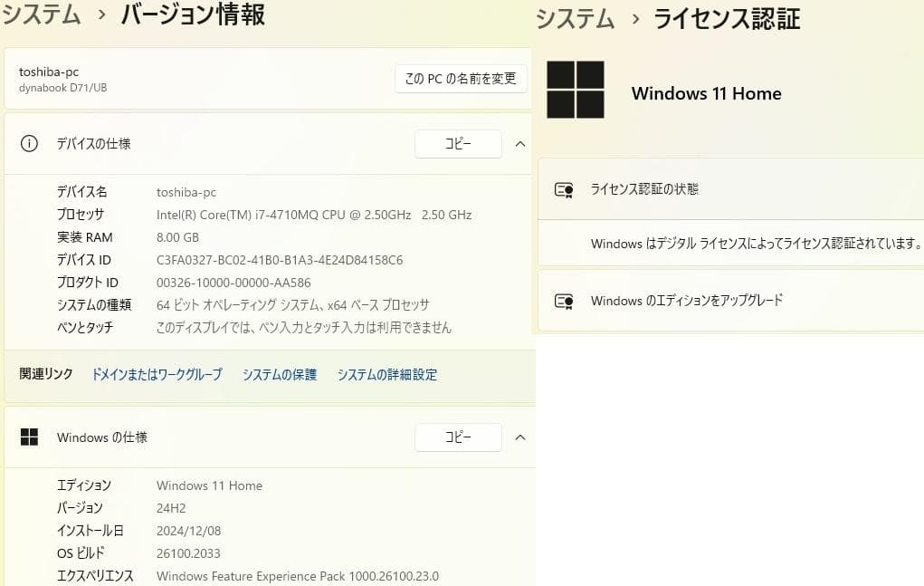Click the Windows logo beside Windows の仕様

30,437
